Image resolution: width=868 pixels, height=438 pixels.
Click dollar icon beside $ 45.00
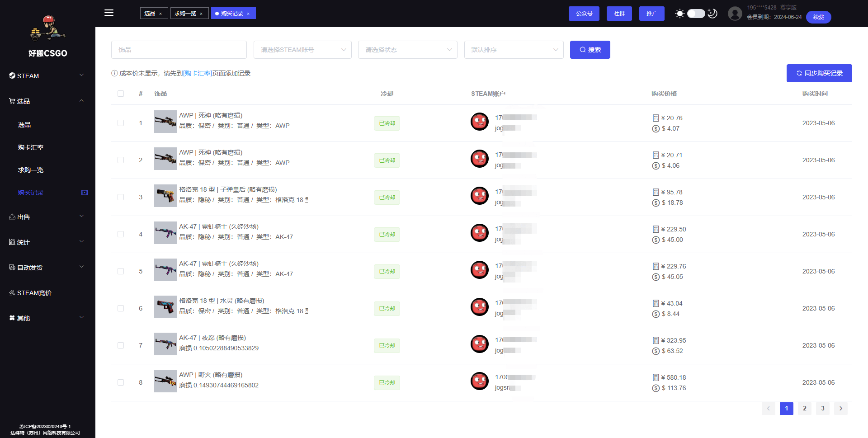(x=656, y=240)
